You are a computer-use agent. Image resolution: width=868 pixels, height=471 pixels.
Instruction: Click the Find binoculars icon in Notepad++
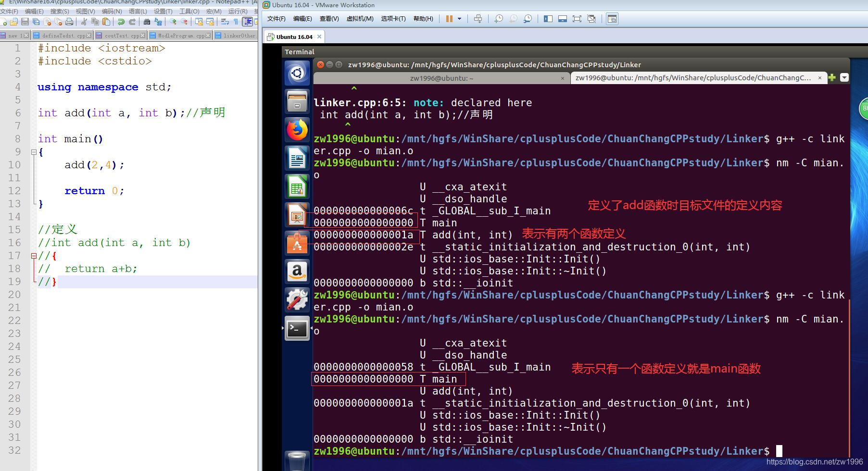[147, 22]
